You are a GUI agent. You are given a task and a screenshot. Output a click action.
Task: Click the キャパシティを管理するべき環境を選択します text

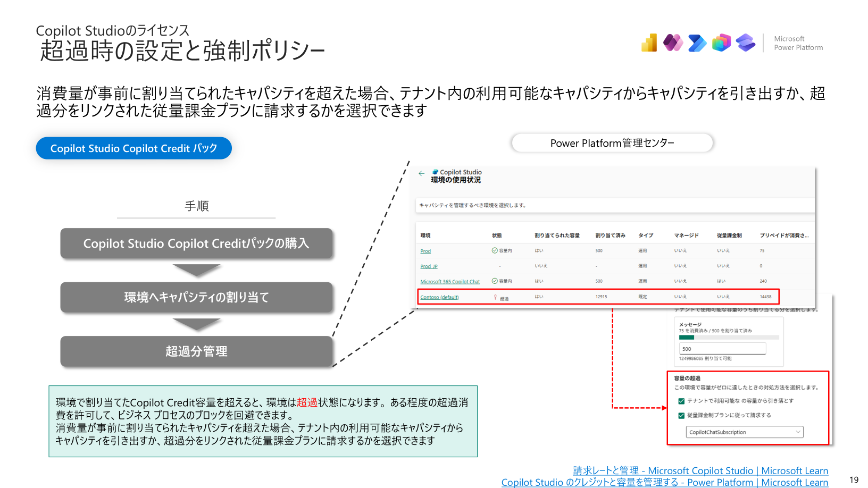pos(473,205)
